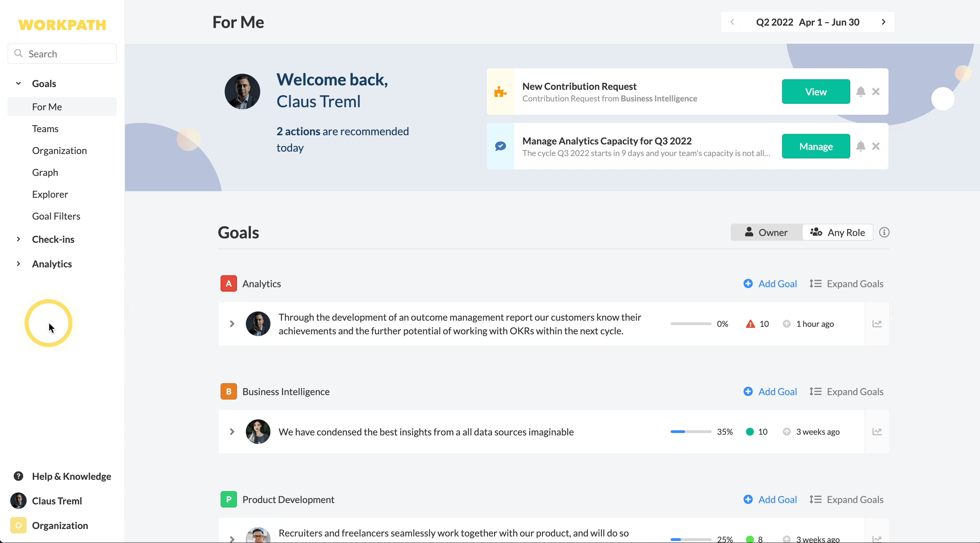Open progress chart for best insights goal

[x=877, y=432]
